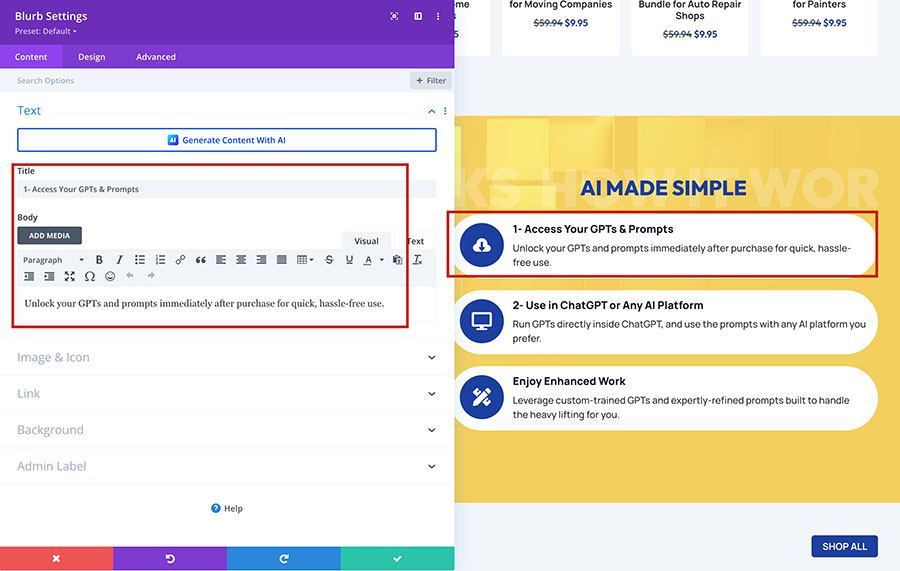The width and height of the screenshot is (900, 571).
Task: Click the blockquote icon in editor toolbar
Action: [x=201, y=260]
